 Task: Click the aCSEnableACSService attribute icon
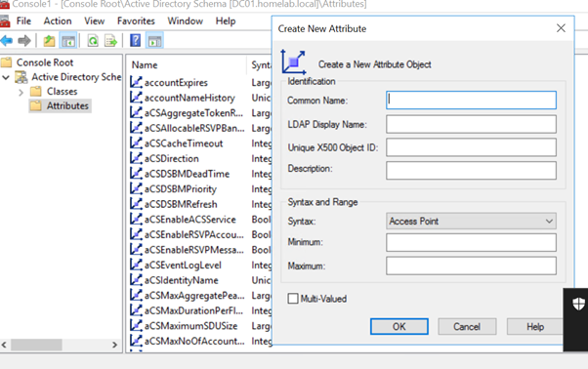coord(136,219)
